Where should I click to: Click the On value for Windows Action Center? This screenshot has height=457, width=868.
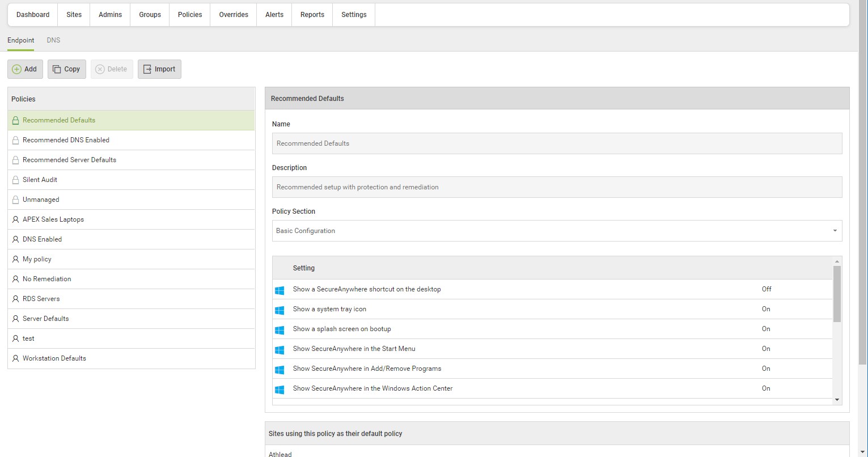(x=766, y=388)
